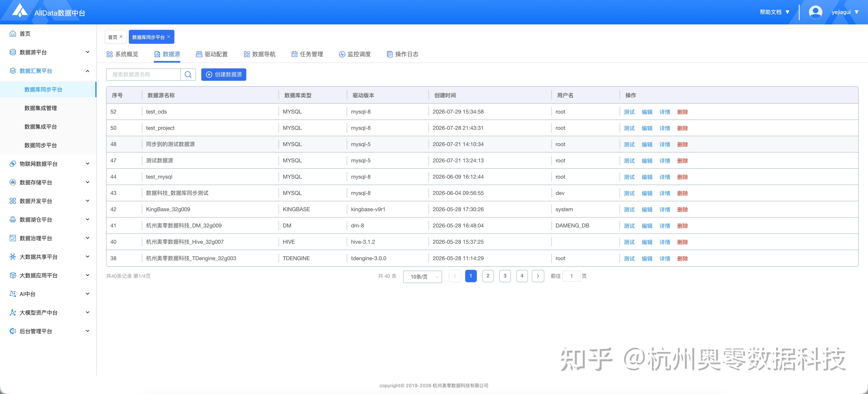Open the 帮助文档 dropdown
Screen dimensions: 868x394
[x=775, y=12]
